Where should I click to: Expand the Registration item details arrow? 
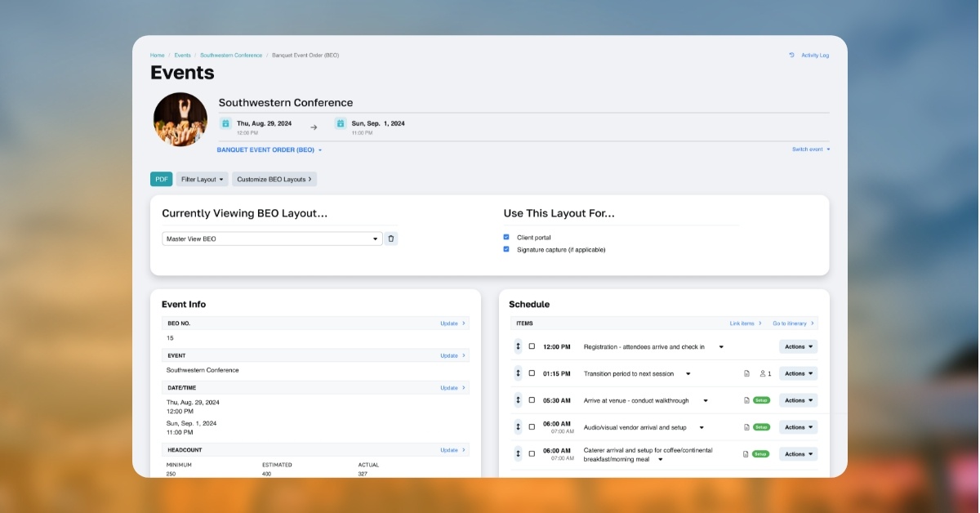click(x=721, y=346)
